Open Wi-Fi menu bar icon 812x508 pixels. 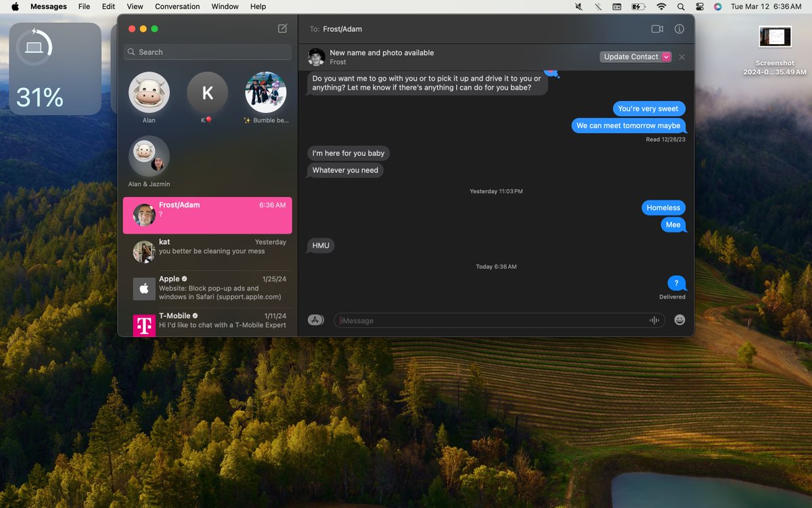click(x=661, y=7)
